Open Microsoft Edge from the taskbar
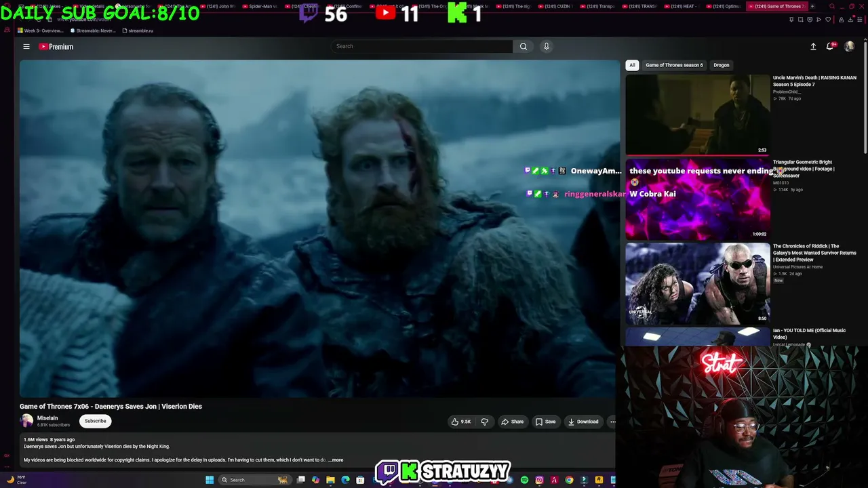The image size is (868, 488). click(345, 480)
